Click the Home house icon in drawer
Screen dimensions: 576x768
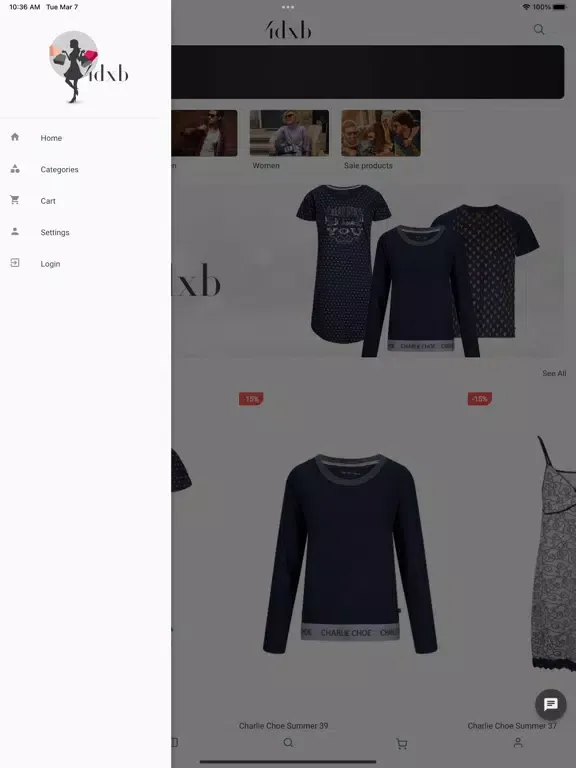tap(15, 137)
